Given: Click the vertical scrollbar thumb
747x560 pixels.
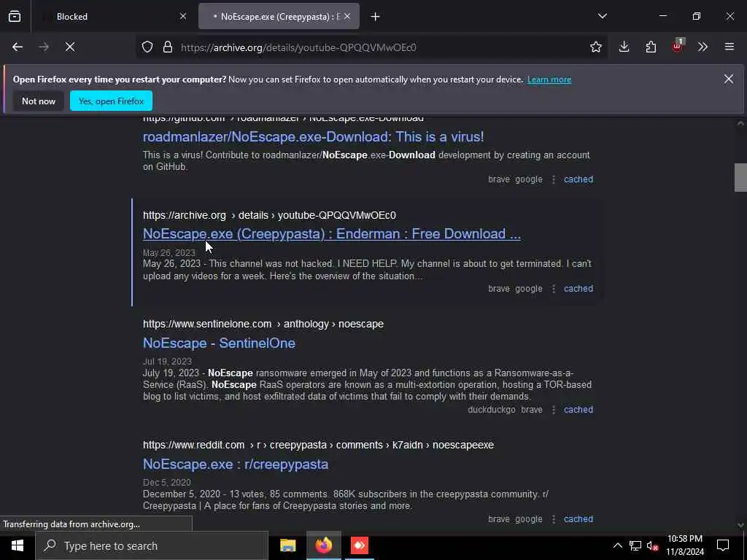Looking at the screenshot, I should 740,177.
